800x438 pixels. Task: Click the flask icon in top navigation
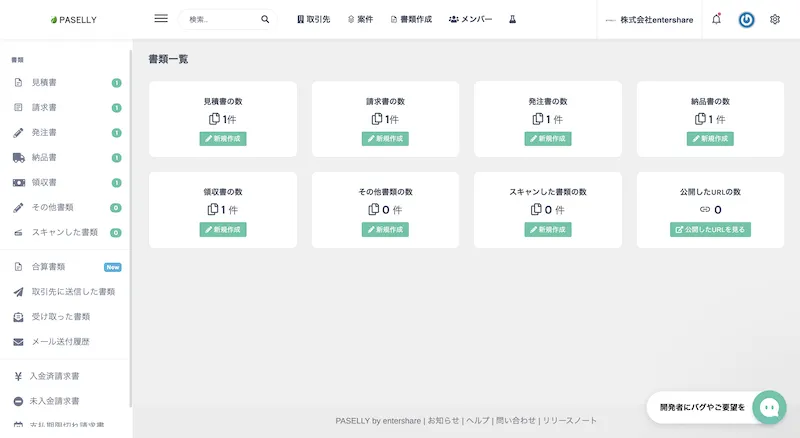point(512,19)
